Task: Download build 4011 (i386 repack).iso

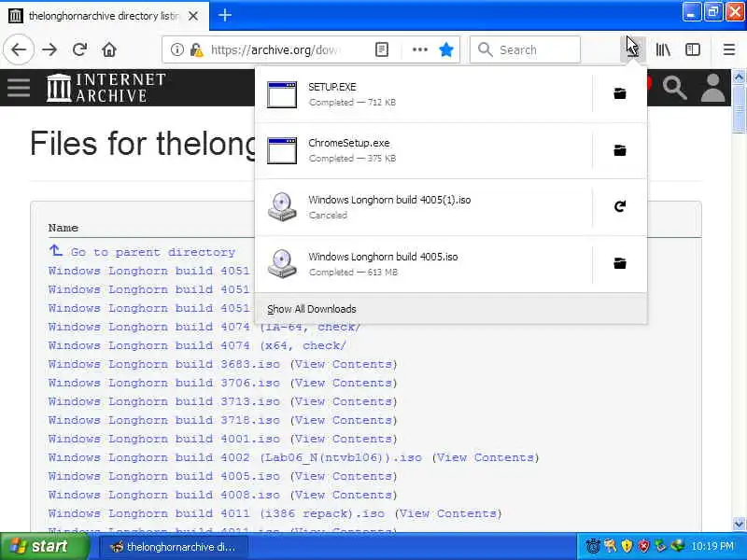Action: pyautogui.click(x=217, y=513)
